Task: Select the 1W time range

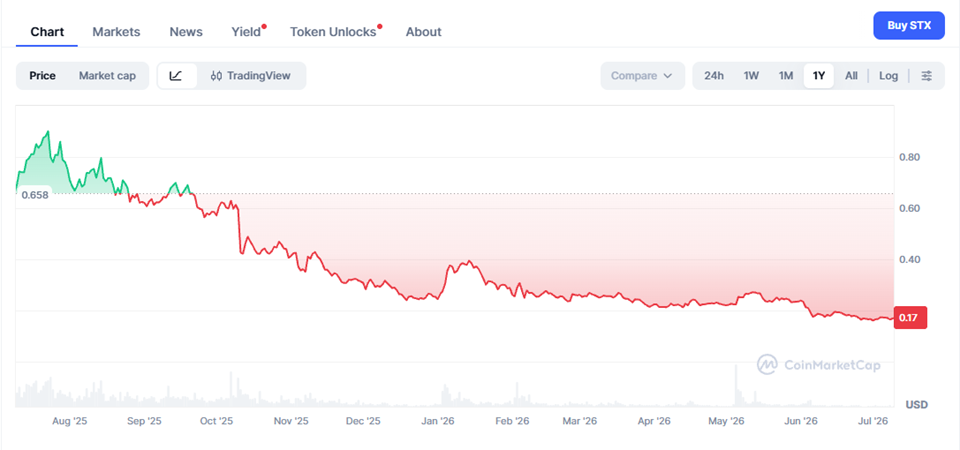Action: tap(751, 76)
